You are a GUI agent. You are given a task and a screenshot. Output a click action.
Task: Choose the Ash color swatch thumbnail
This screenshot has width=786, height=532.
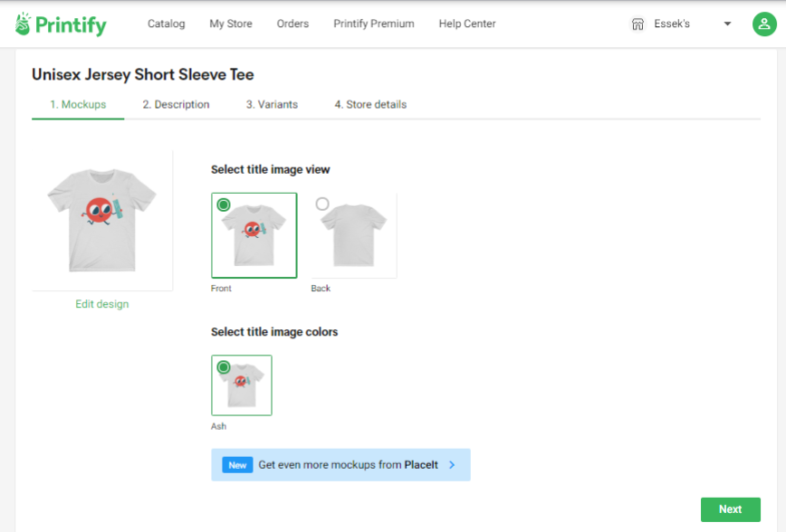(x=242, y=385)
